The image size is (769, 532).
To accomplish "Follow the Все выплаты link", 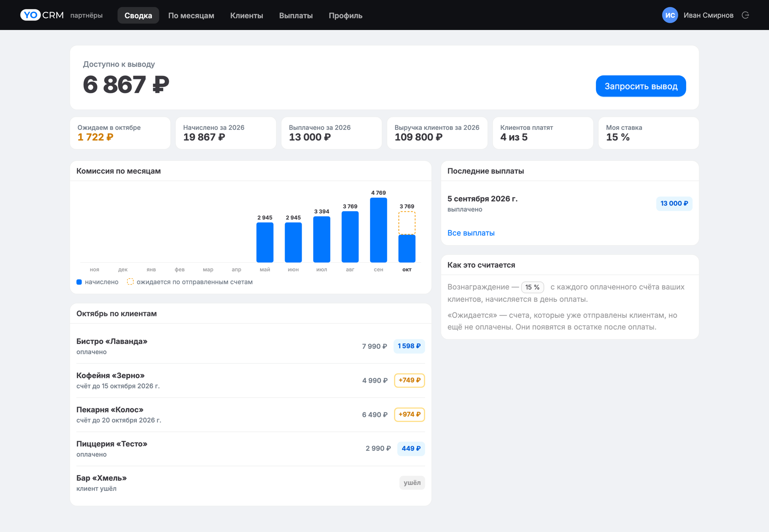I will pos(471,233).
